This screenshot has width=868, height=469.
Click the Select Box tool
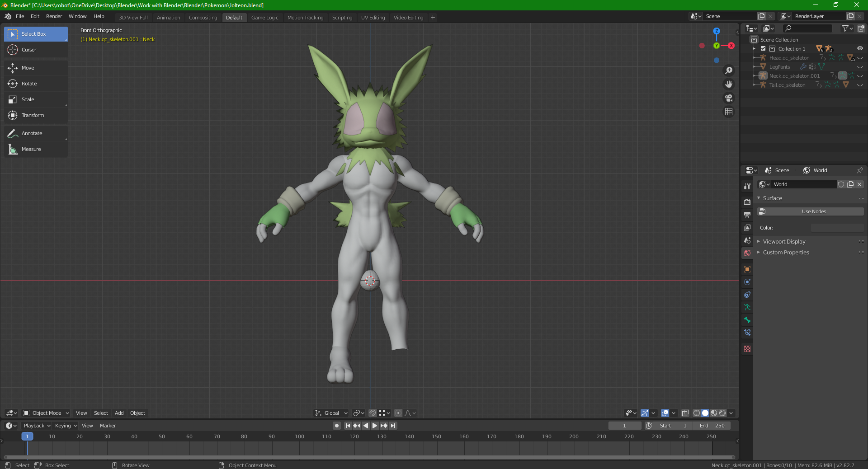coord(36,34)
